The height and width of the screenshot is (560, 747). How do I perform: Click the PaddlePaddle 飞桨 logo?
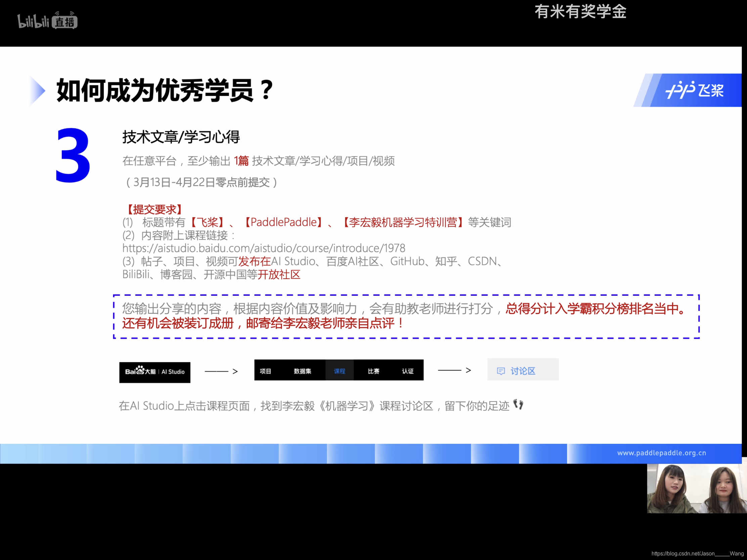[694, 90]
